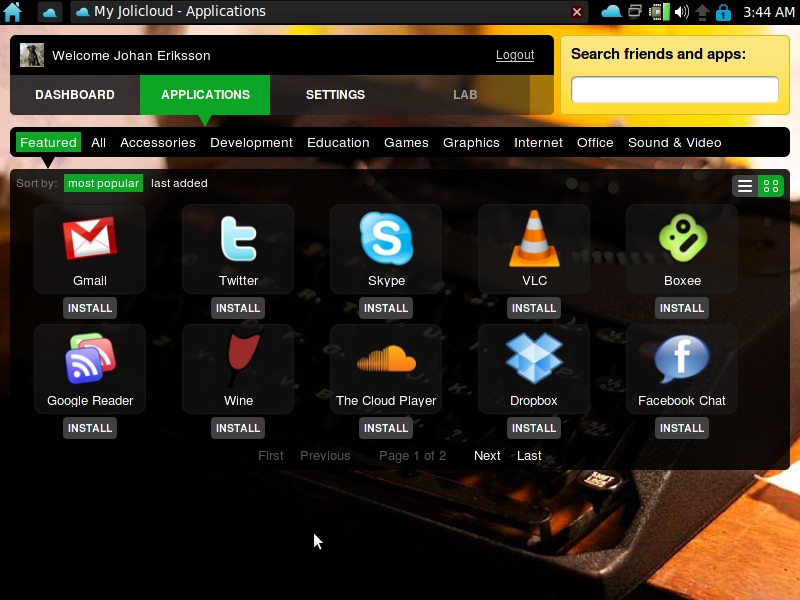
Task: Open the battery status tray icon
Action: point(659,12)
